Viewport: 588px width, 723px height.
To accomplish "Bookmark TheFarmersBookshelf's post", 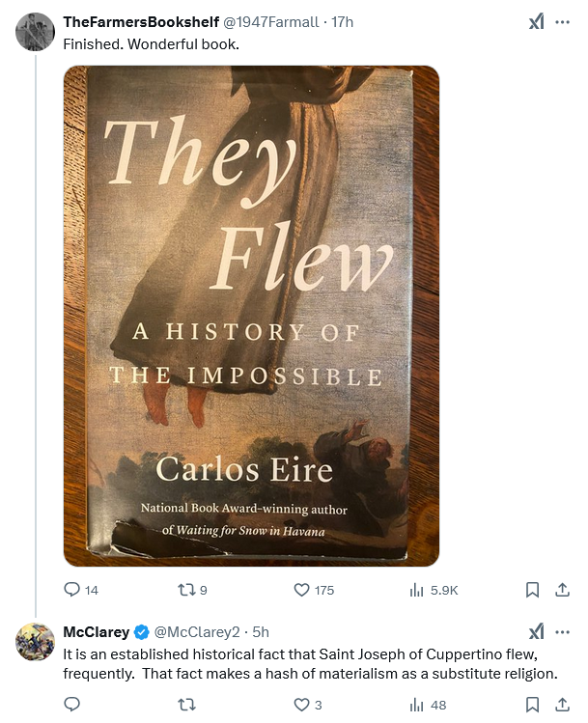I will point(532,590).
